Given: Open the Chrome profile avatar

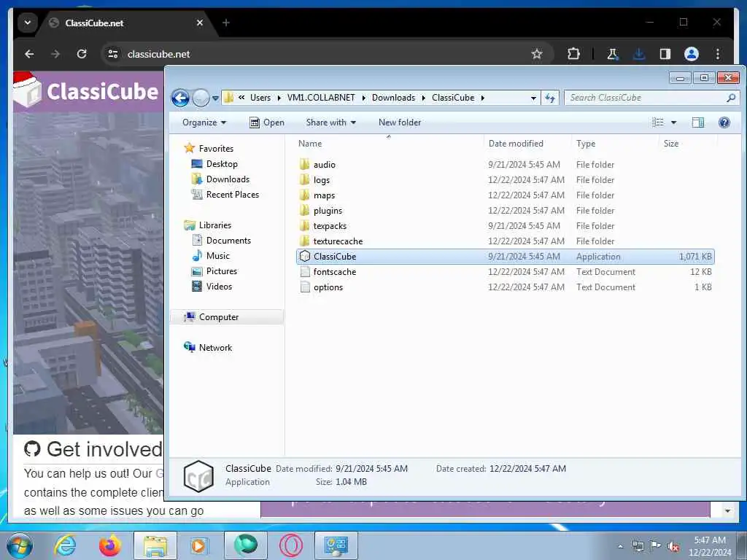Looking at the screenshot, I should click(x=692, y=54).
